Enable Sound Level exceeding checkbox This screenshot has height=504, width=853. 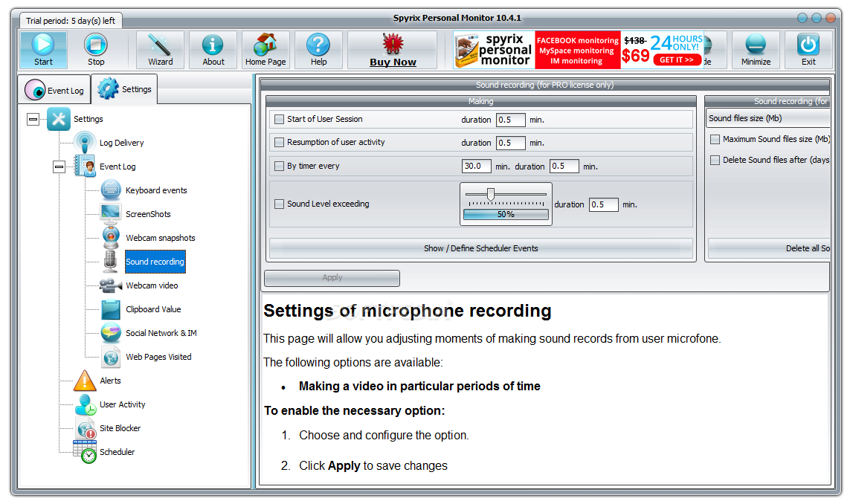tap(279, 204)
